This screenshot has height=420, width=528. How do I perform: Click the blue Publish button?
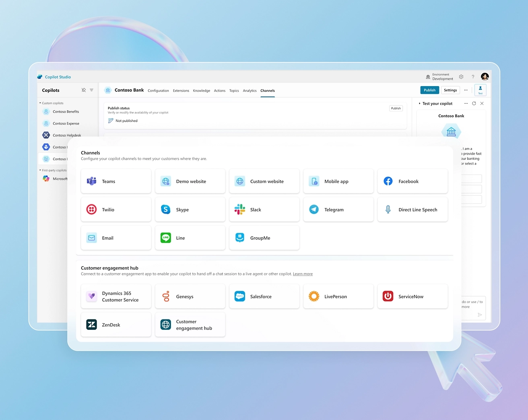pos(429,90)
